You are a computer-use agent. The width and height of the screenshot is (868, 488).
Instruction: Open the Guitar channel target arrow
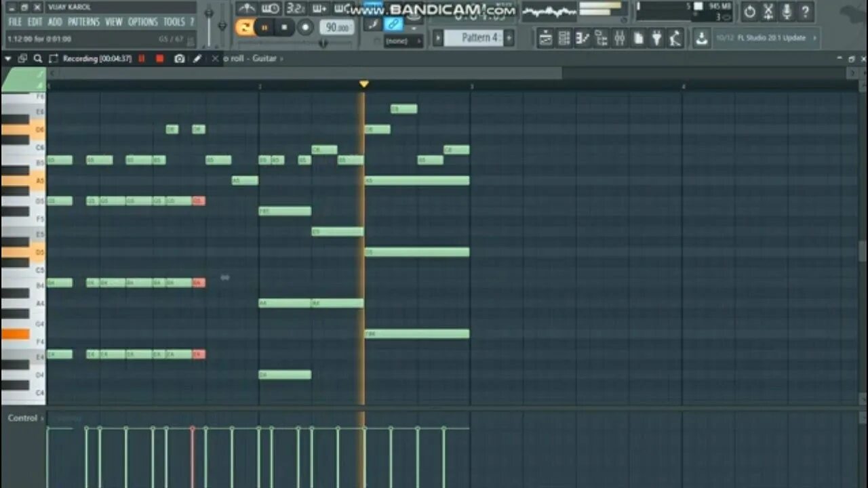tap(281, 59)
